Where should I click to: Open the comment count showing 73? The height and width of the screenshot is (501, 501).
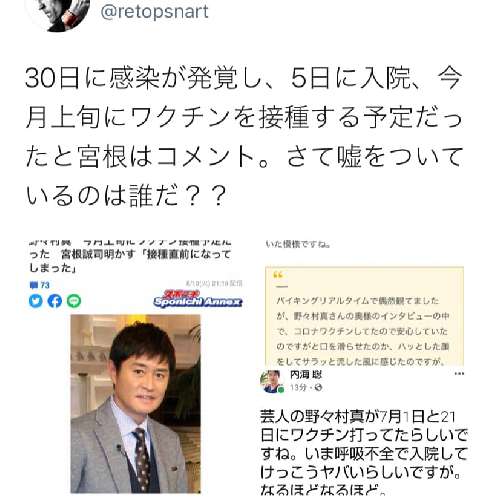[x=40, y=285]
